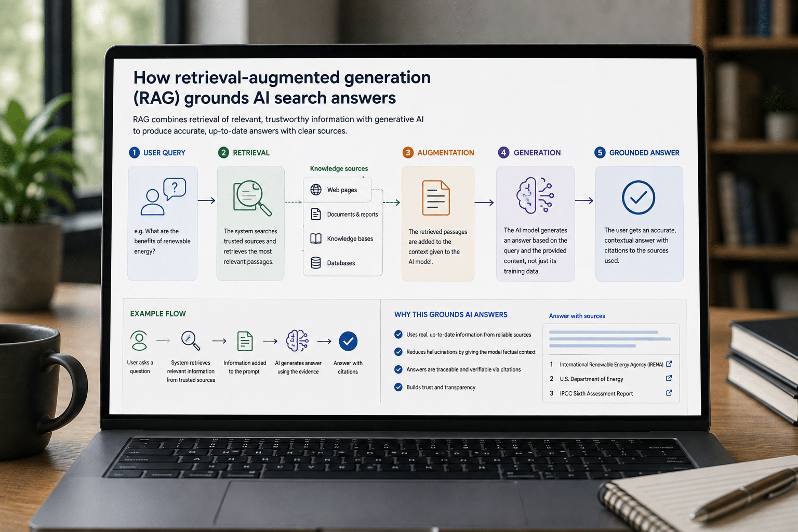798x532 pixels.
Task: Open the IPCC Sixth Assessment Report source
Action: (x=611, y=393)
